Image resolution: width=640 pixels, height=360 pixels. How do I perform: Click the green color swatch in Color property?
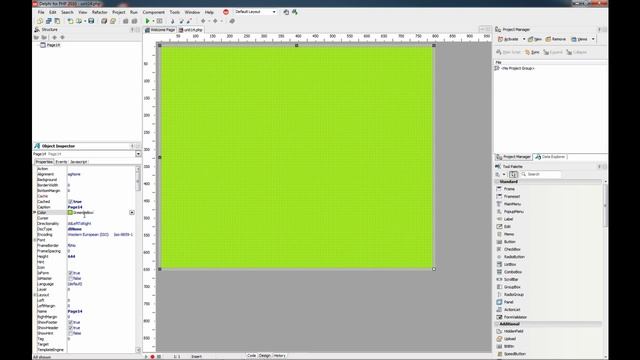point(70,213)
